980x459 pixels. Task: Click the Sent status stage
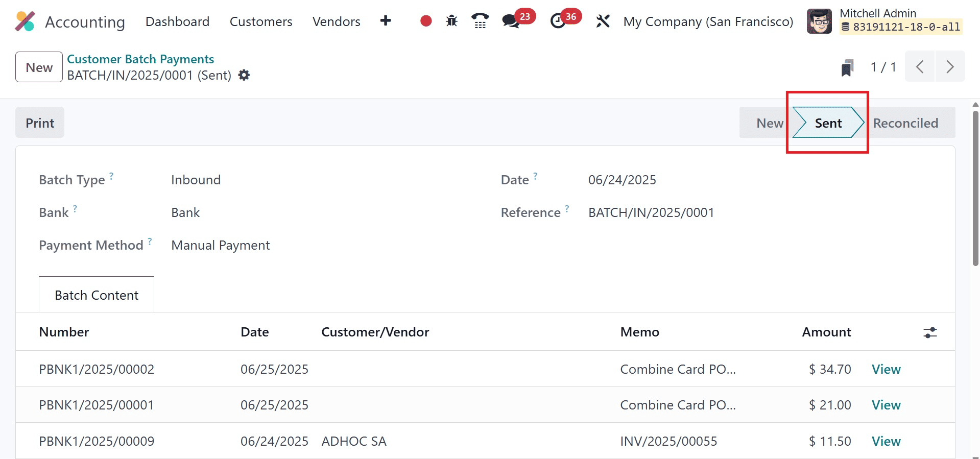point(828,123)
